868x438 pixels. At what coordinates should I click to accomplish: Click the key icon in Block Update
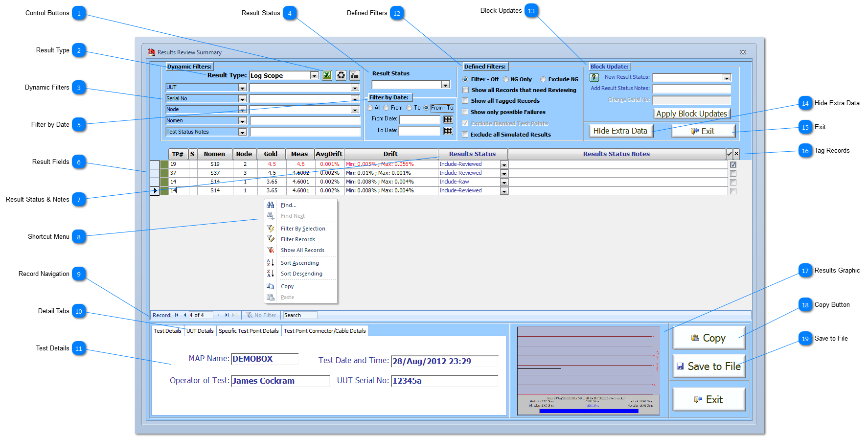click(x=594, y=77)
